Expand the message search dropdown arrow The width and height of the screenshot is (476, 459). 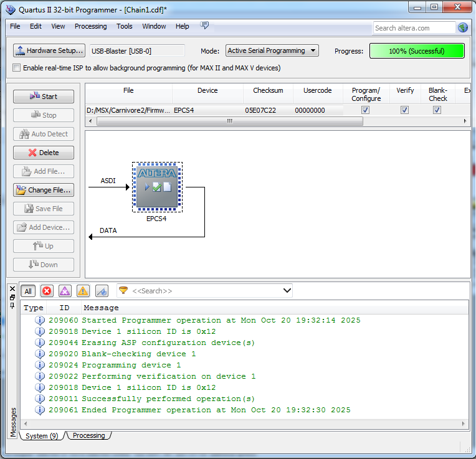click(x=287, y=291)
